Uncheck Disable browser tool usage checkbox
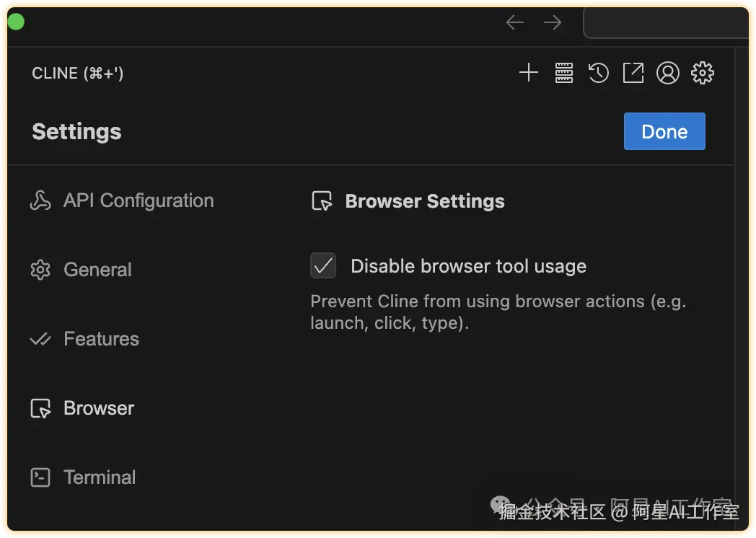 pos(323,265)
